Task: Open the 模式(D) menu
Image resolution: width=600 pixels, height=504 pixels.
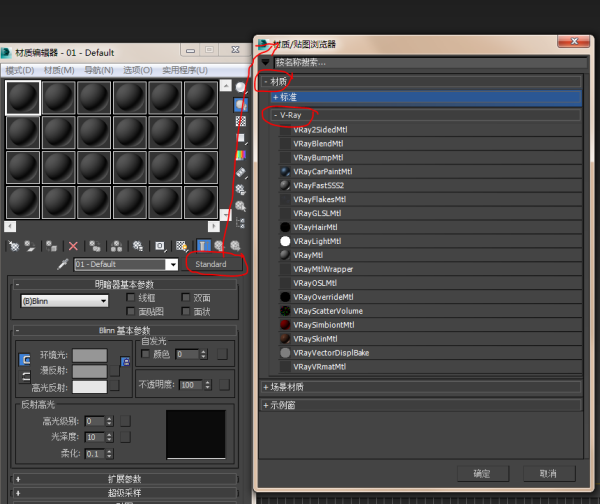Action: pos(20,70)
